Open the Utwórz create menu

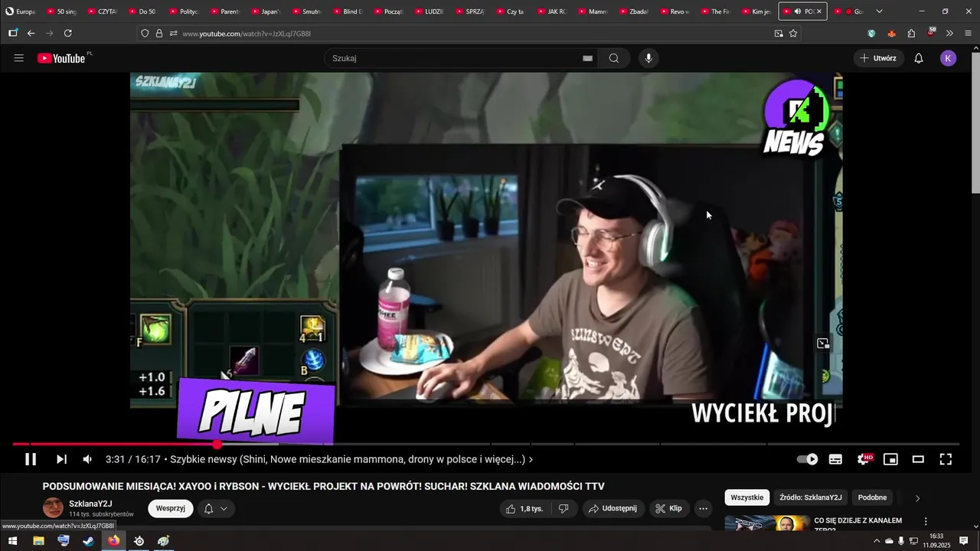[x=878, y=58]
